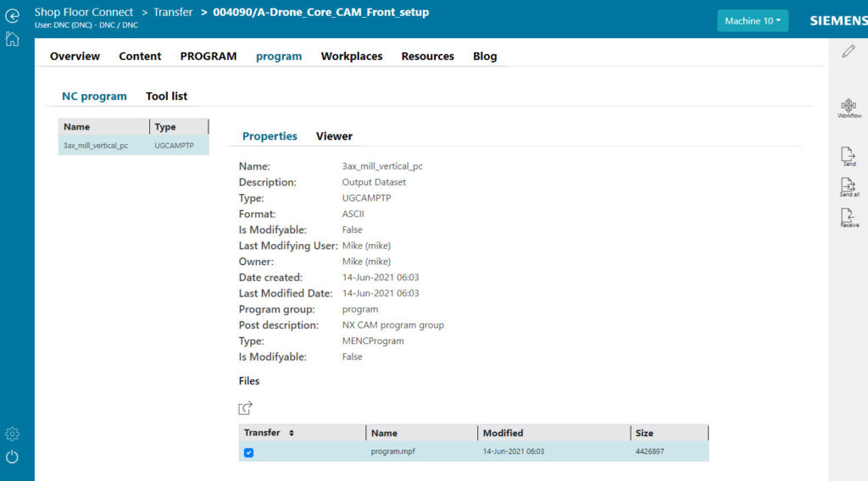This screenshot has height=481, width=868.
Task: Click the Name column header in Files table
Action: pos(421,433)
